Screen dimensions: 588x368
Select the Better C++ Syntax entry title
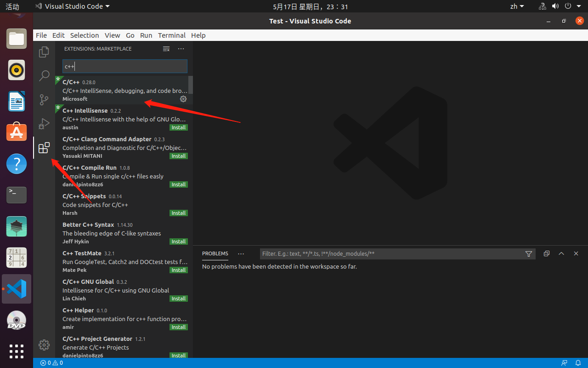88,225
